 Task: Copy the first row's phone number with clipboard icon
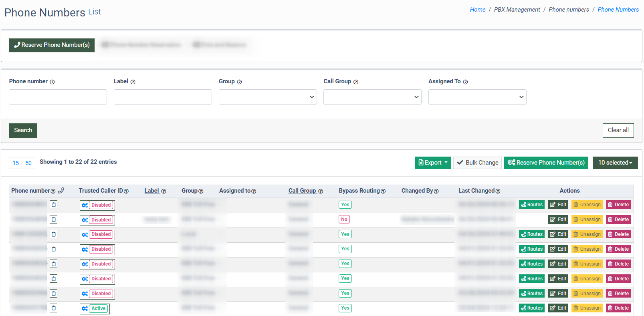point(54,205)
